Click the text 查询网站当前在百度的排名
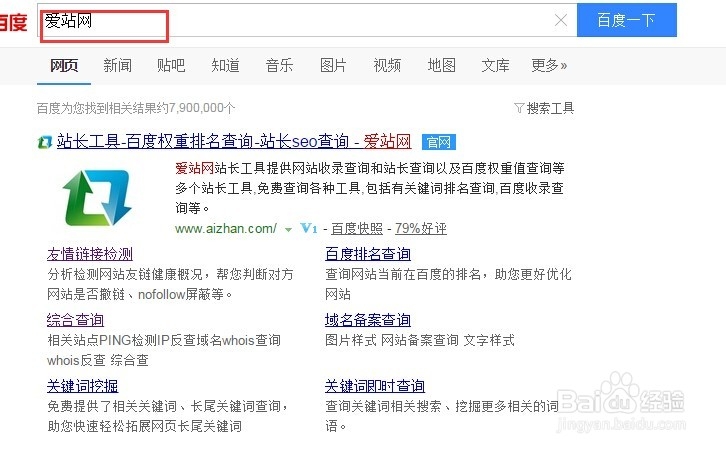The height and width of the screenshot is (449, 726). point(403,274)
